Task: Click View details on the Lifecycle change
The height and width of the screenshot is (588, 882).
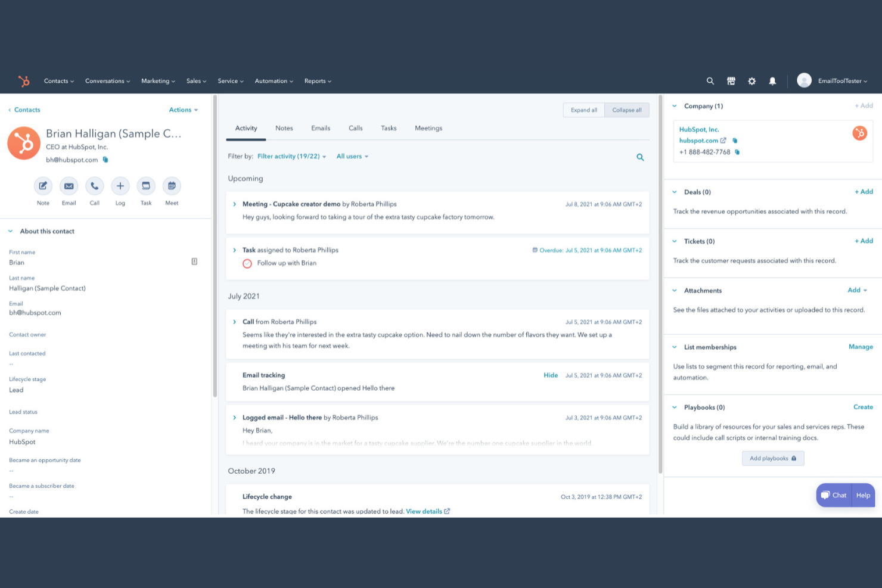Action: click(x=424, y=511)
